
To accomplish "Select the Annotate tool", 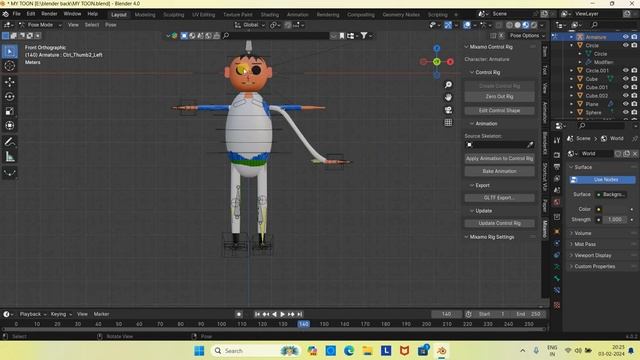I will coord(10,142).
